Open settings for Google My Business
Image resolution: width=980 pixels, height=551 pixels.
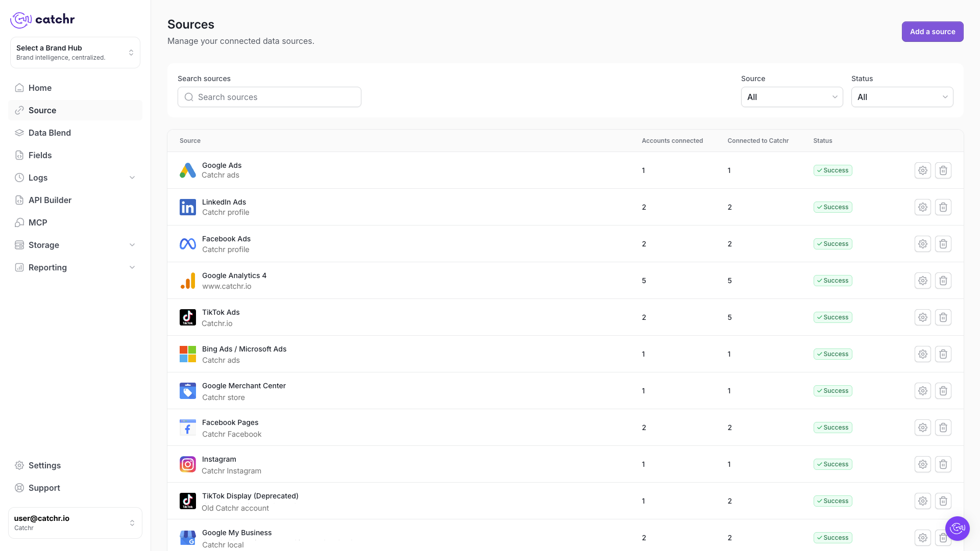click(923, 538)
